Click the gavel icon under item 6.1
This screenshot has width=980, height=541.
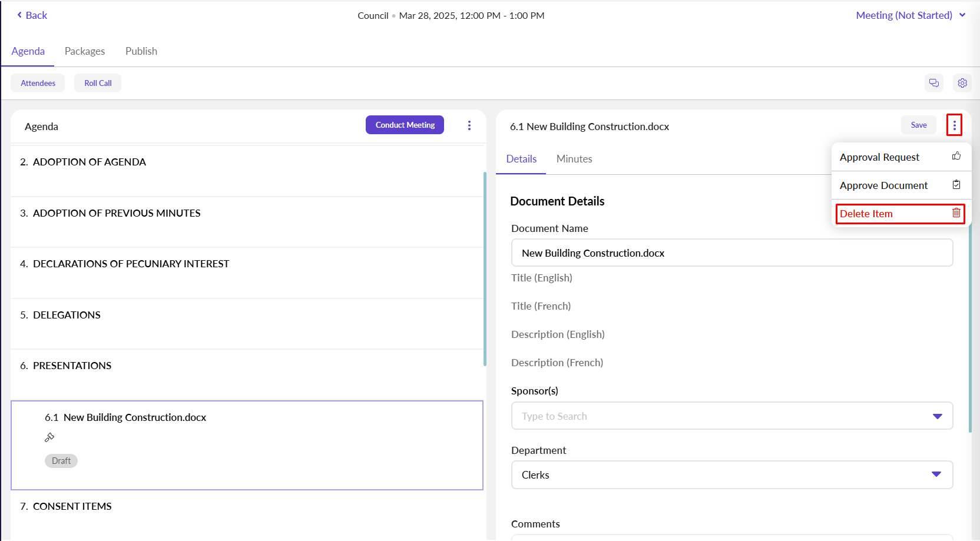point(49,437)
